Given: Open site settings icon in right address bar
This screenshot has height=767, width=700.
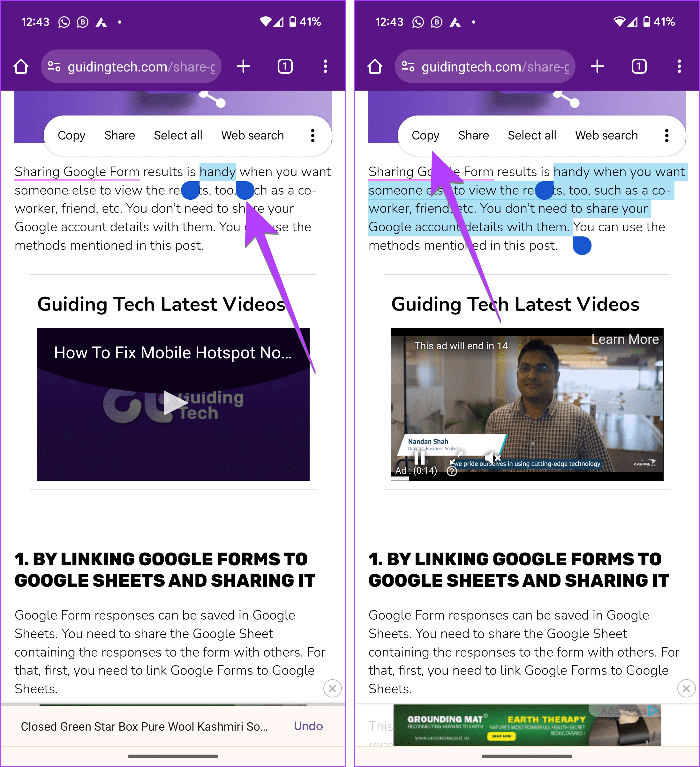Looking at the screenshot, I should [x=408, y=67].
